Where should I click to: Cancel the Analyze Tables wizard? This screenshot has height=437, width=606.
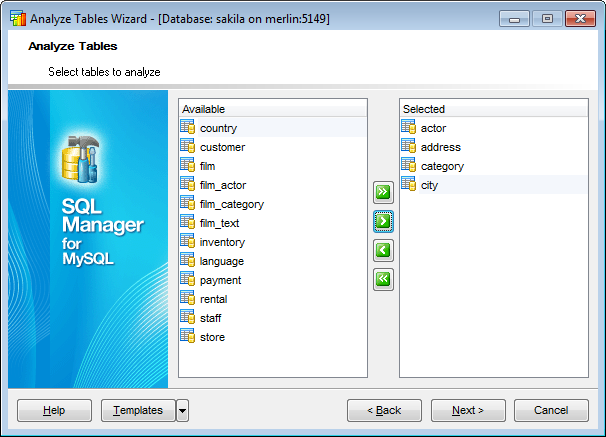(551, 410)
